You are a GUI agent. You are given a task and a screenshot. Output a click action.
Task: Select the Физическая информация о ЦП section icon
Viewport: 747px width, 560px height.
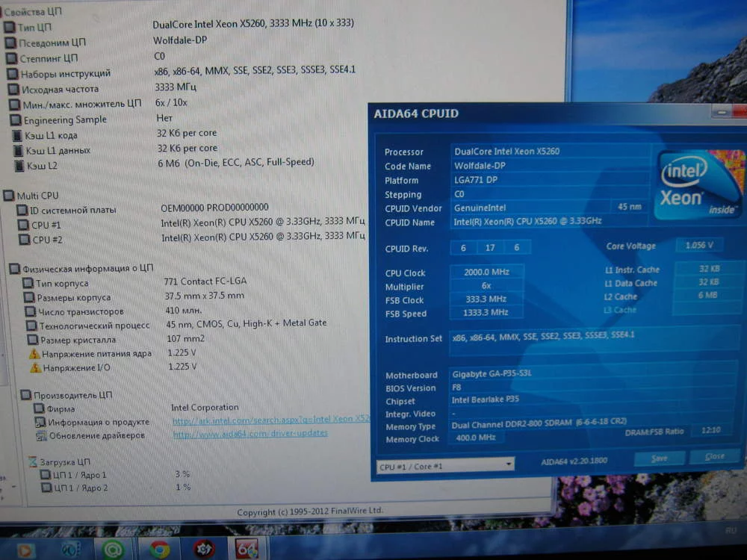[14, 269]
